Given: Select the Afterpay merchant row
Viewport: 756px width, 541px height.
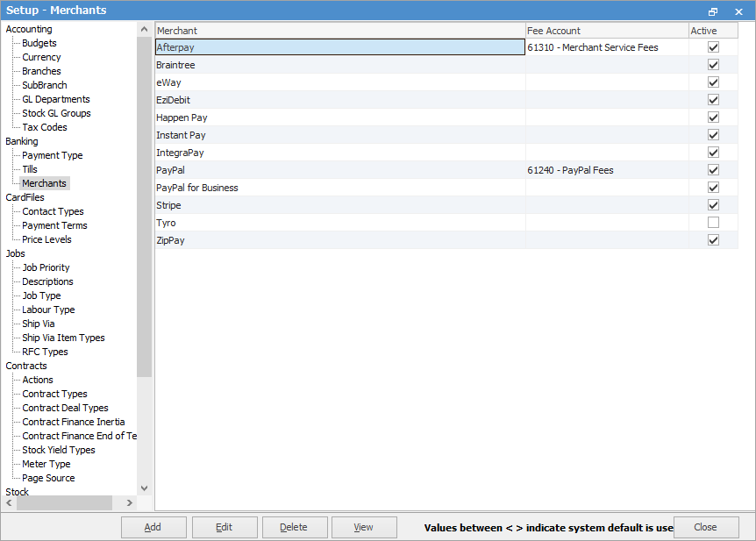Looking at the screenshot, I should pyautogui.click(x=340, y=47).
